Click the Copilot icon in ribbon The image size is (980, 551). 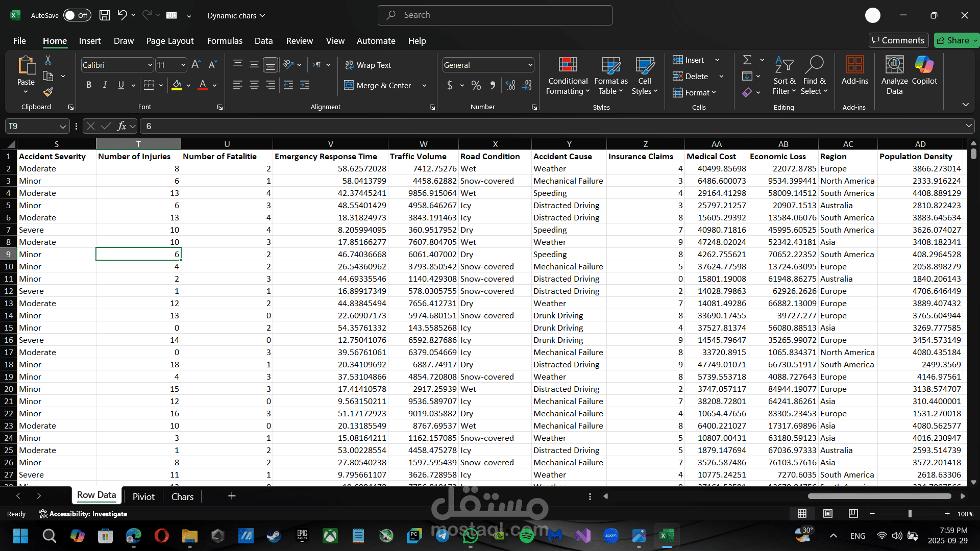[x=924, y=65]
